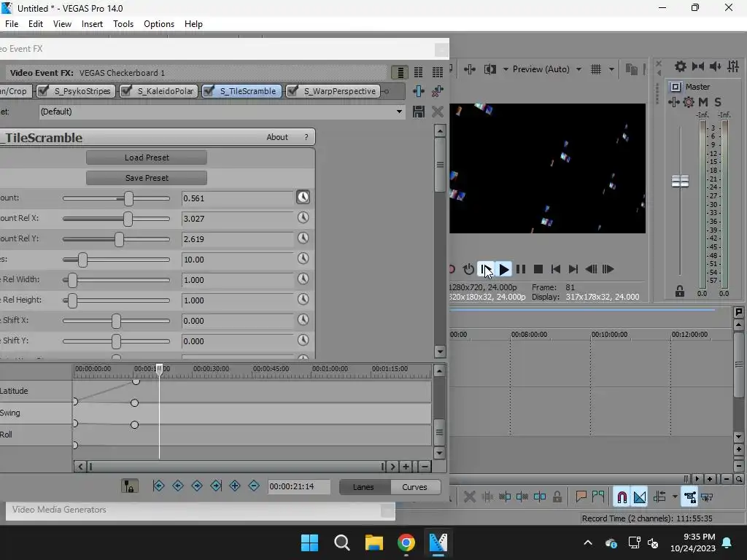This screenshot has width=747, height=560.
Task: Toggle Enable Snapping magnet icon
Action: 622,497
